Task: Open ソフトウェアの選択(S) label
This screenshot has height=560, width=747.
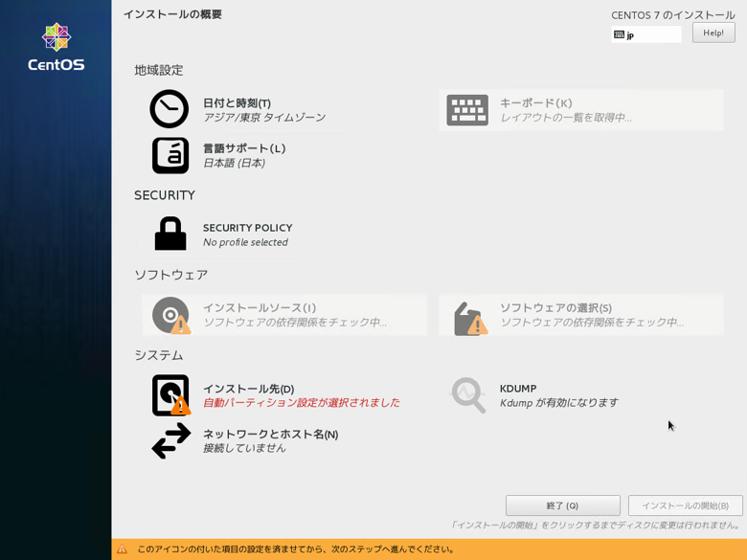Action: pyautogui.click(x=555, y=307)
